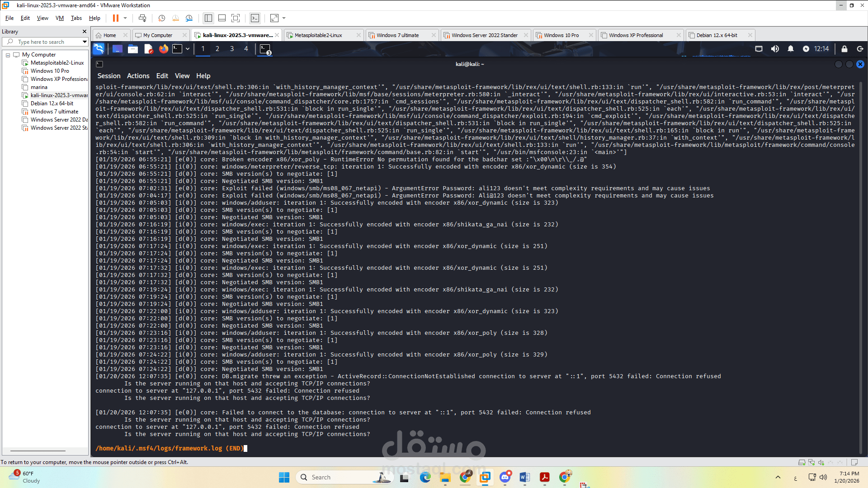Open the Kali volume control icon
Image resolution: width=868 pixels, height=488 pixels.
pyautogui.click(x=775, y=49)
